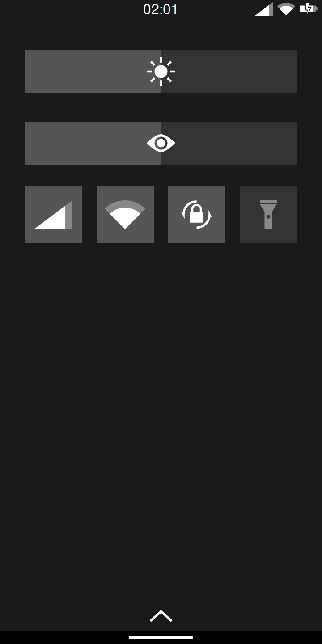Click lighter left portion of brightness slider
Image resolution: width=322 pixels, height=644 pixels.
click(93, 72)
